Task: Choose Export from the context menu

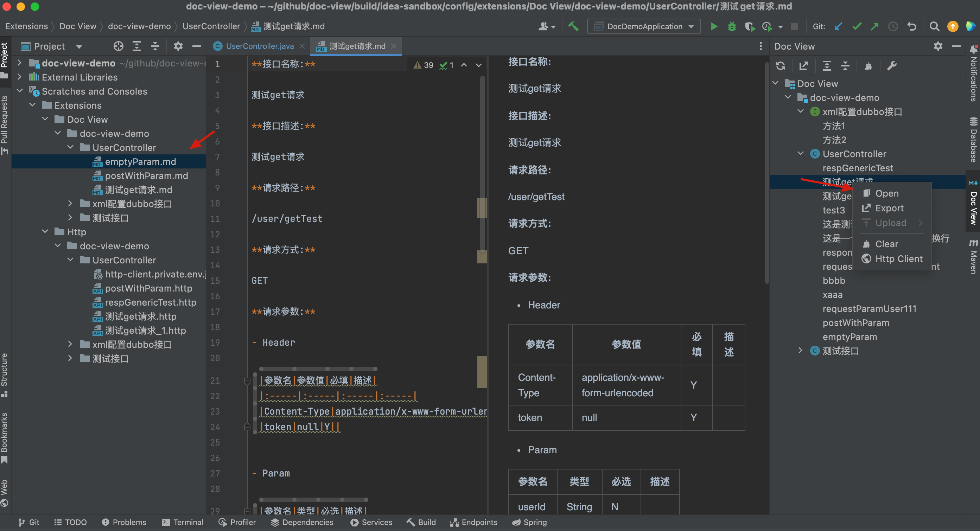Action: [x=889, y=208]
